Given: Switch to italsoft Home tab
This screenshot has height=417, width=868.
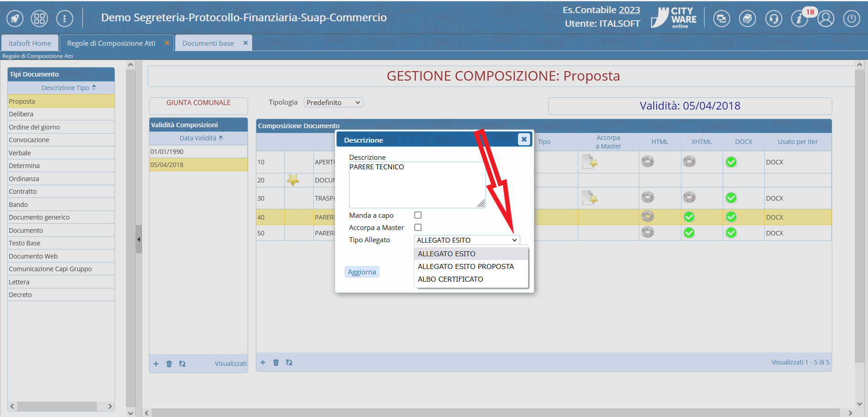Looking at the screenshot, I should (x=30, y=43).
